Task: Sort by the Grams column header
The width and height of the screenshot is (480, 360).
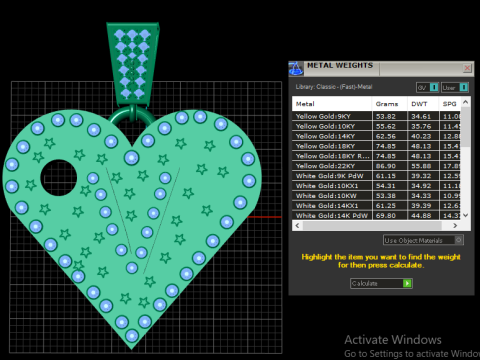Action: [x=389, y=104]
